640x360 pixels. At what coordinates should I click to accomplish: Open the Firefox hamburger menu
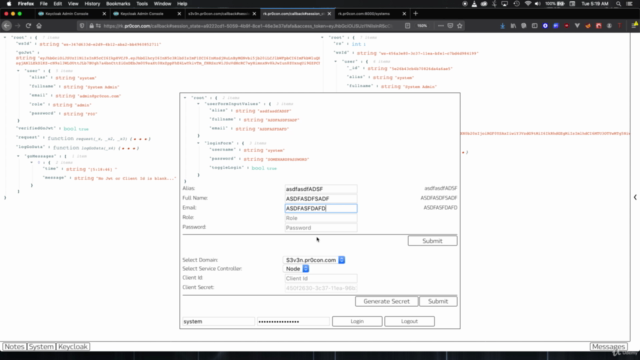click(x=634, y=26)
